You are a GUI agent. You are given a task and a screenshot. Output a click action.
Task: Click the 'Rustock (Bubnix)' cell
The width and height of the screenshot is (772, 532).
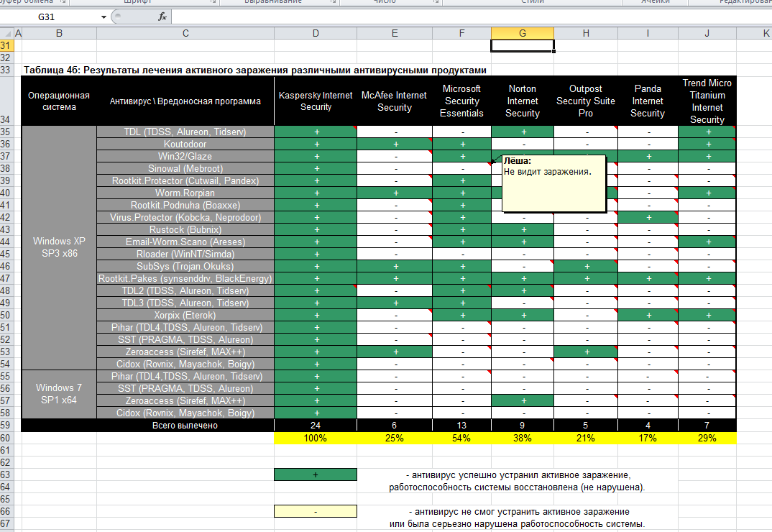[185, 229]
